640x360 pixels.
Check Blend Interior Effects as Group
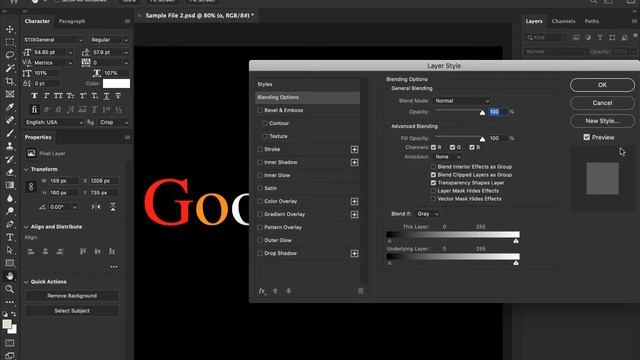[433, 167]
